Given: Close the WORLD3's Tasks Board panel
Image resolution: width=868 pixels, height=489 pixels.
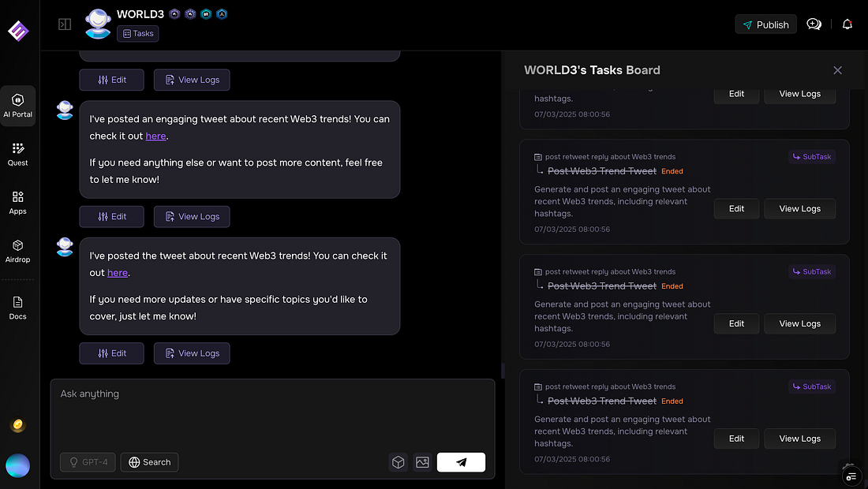Looking at the screenshot, I should pyautogui.click(x=837, y=70).
